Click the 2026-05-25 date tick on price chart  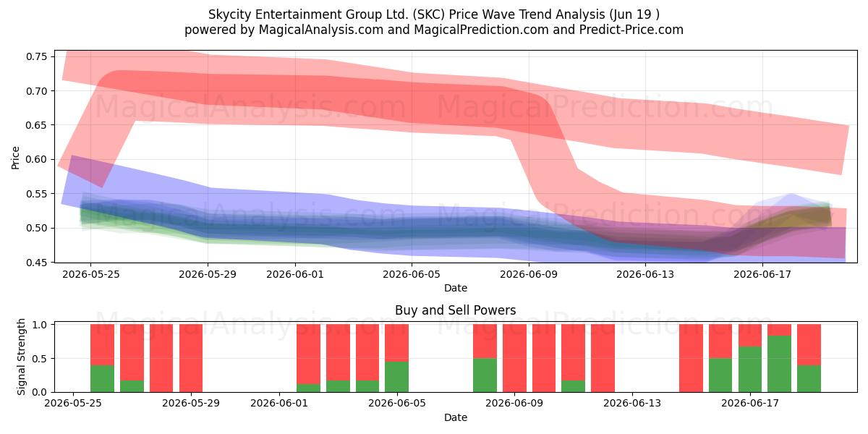[90, 273]
